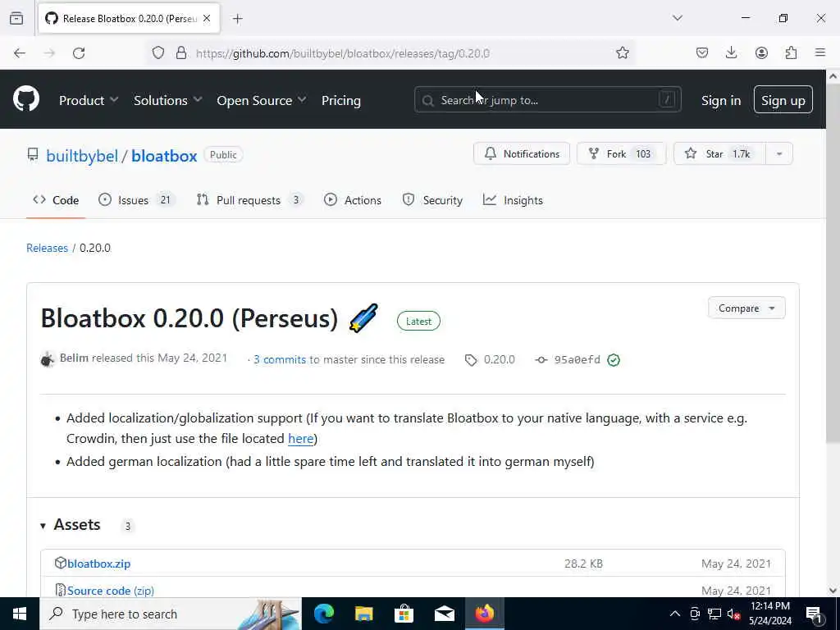Expand the Solutions menu
The image size is (840, 630).
coord(167,100)
